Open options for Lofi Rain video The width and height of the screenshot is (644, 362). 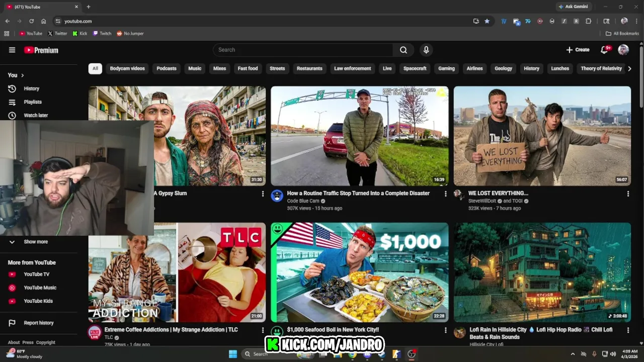pyautogui.click(x=628, y=330)
